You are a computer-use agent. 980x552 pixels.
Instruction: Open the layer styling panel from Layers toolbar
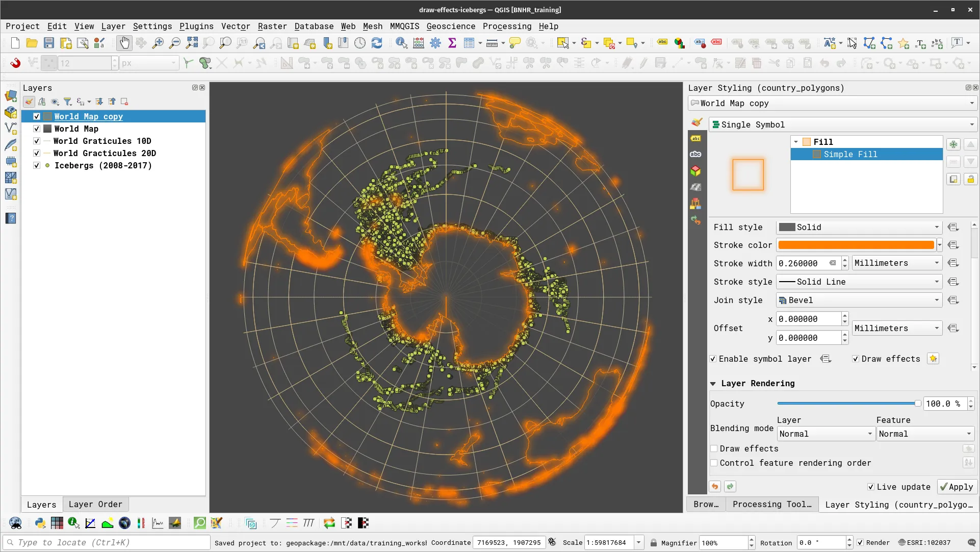pos(29,102)
